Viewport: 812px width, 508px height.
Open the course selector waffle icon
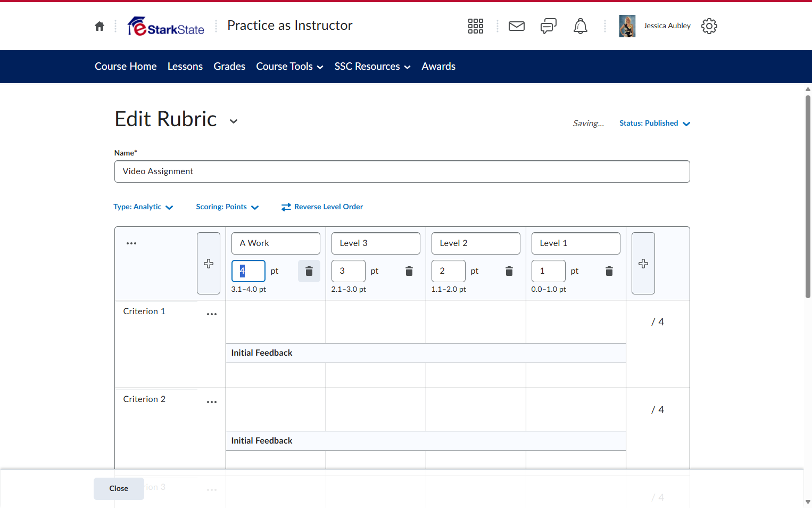[x=476, y=26]
